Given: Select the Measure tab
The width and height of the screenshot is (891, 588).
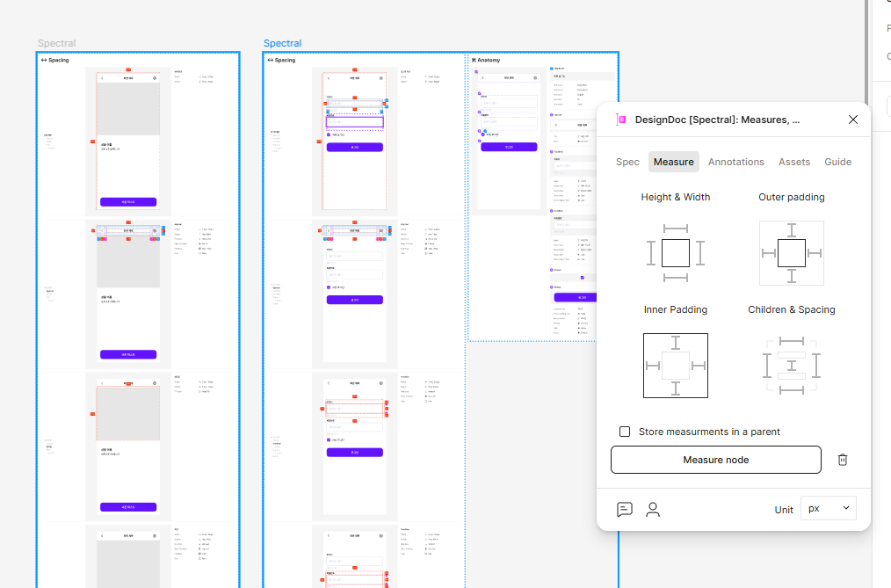Looking at the screenshot, I should (x=673, y=162).
